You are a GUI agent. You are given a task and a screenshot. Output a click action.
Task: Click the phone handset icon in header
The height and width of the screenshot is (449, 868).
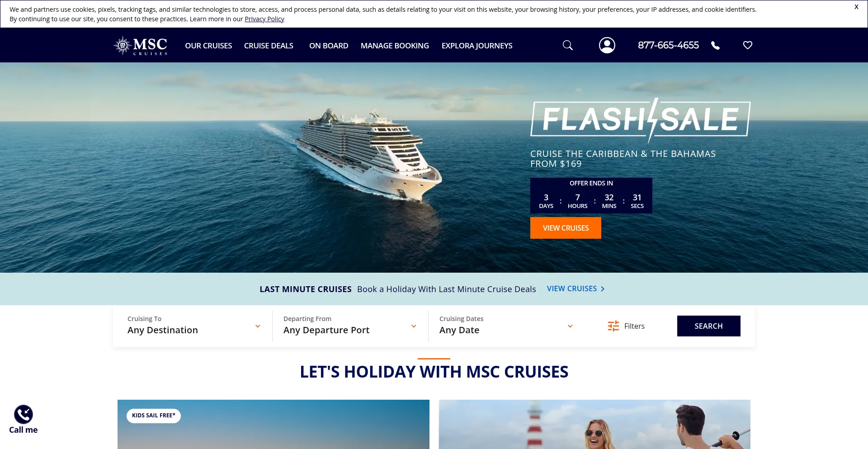tap(715, 45)
